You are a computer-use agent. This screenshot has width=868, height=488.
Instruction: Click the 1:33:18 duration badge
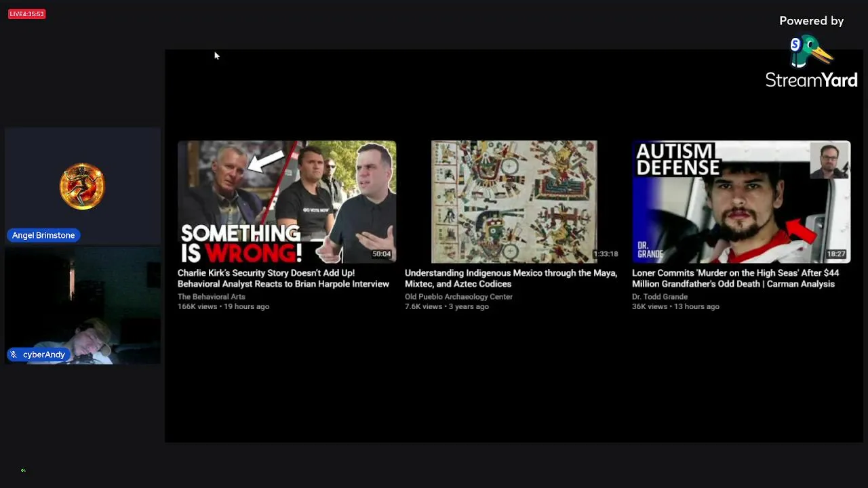coord(606,254)
